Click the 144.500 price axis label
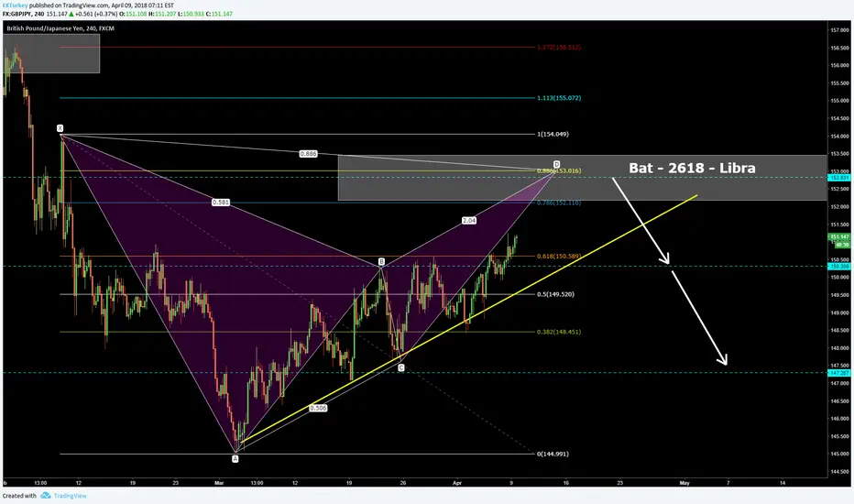 point(840,472)
